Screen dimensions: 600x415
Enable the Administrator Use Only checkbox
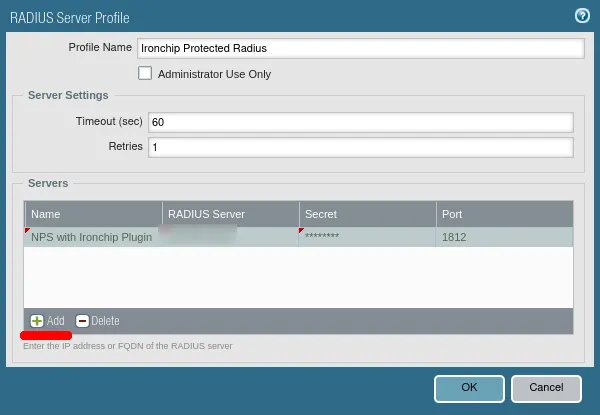click(145, 73)
